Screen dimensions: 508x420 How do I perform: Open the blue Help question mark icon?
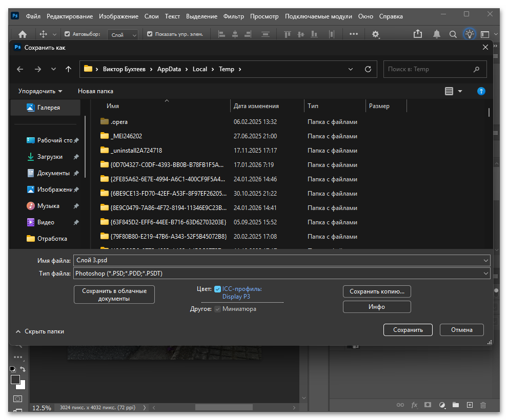[x=481, y=91]
